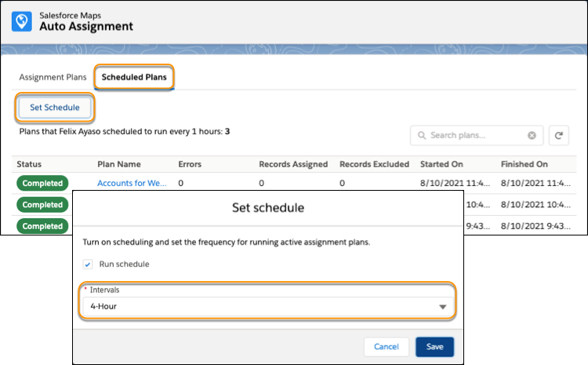Click the Errors column header
588x365 pixels.
[x=190, y=164]
